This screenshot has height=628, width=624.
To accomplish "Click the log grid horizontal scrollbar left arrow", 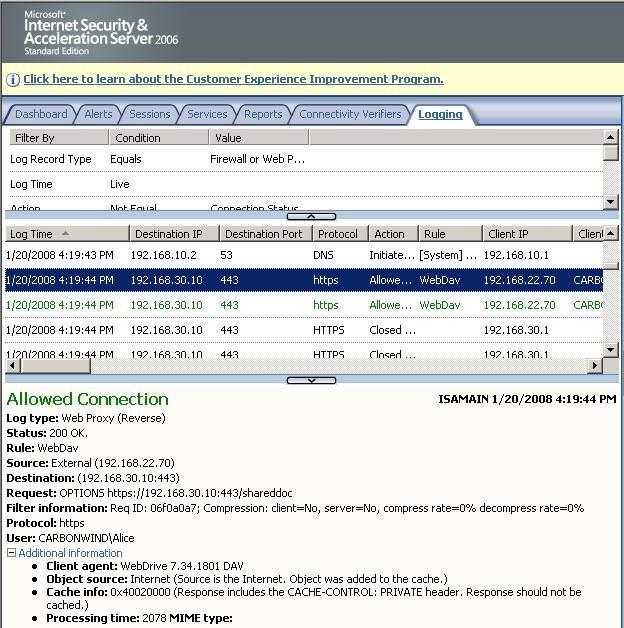I will tap(13, 366).
